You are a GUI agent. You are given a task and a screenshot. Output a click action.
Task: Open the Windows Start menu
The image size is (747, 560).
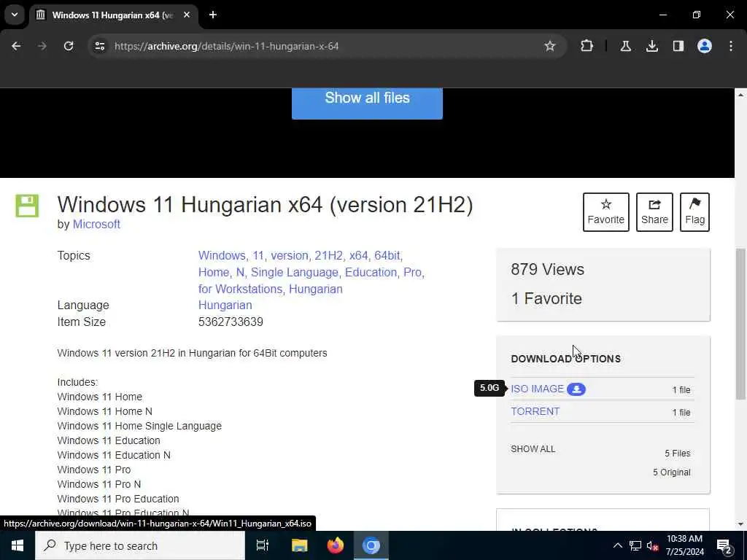tap(18, 545)
